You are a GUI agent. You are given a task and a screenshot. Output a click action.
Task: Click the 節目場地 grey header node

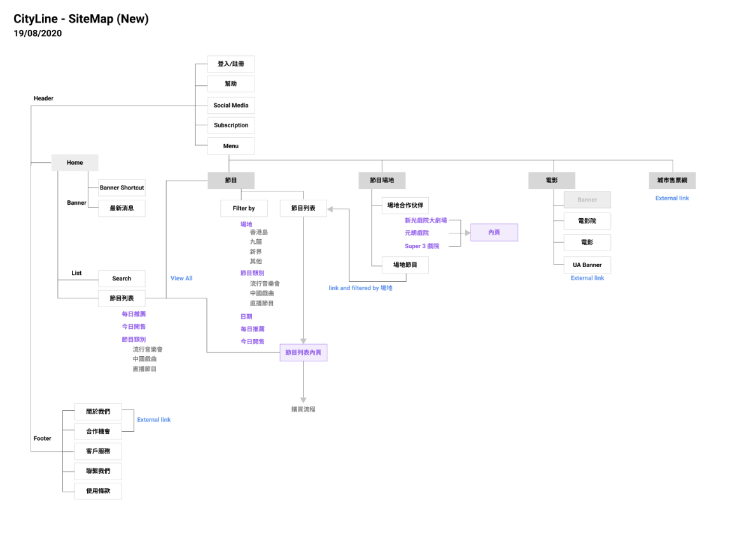[x=382, y=181]
